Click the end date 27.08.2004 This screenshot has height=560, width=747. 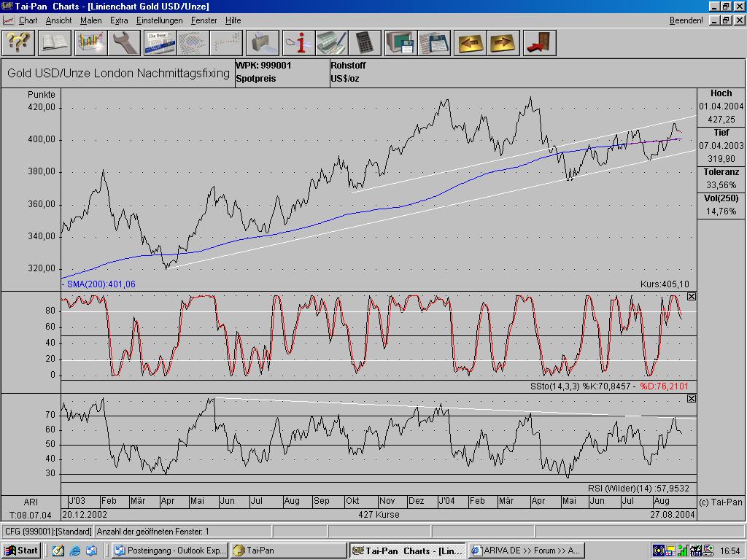672,514
